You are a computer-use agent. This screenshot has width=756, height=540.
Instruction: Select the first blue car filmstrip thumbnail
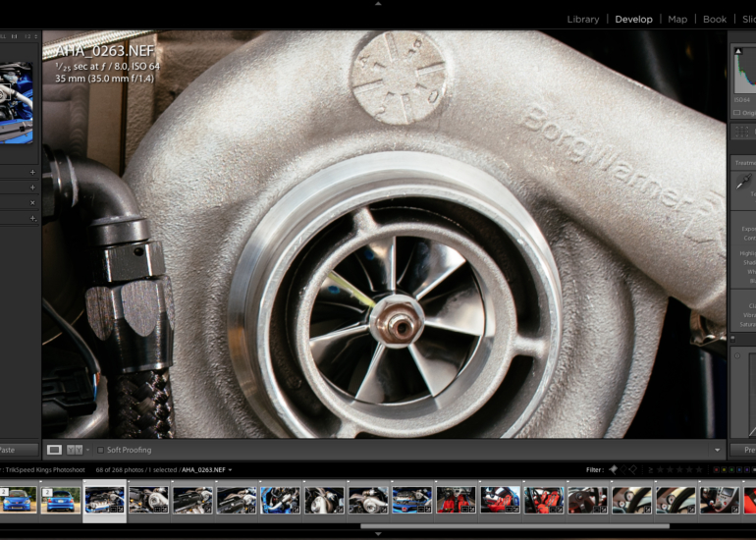click(17, 500)
